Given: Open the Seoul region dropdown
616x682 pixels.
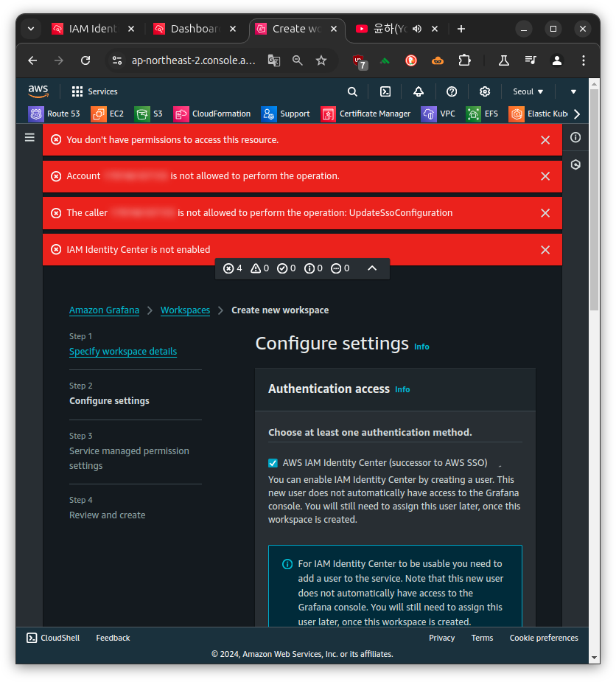Looking at the screenshot, I should tap(528, 91).
